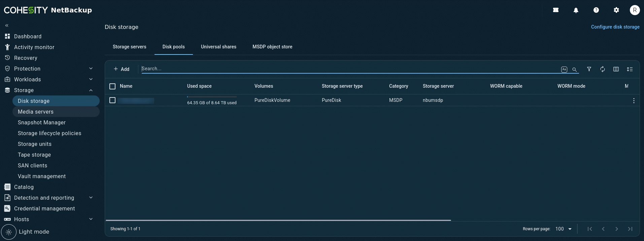Sort by the Used space column header
This screenshot has width=644, height=241.
pyautogui.click(x=199, y=86)
